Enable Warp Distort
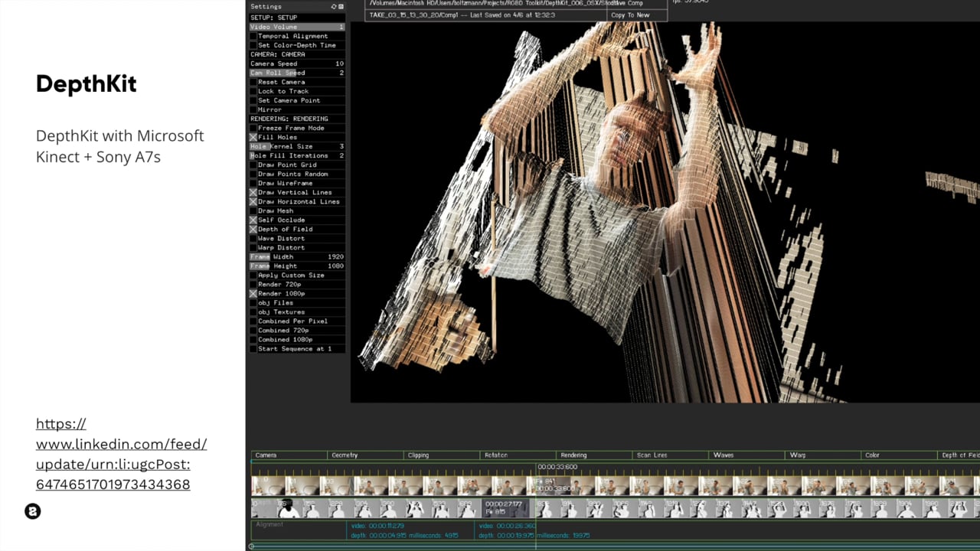Viewport: 980px width, 551px height. (x=253, y=247)
